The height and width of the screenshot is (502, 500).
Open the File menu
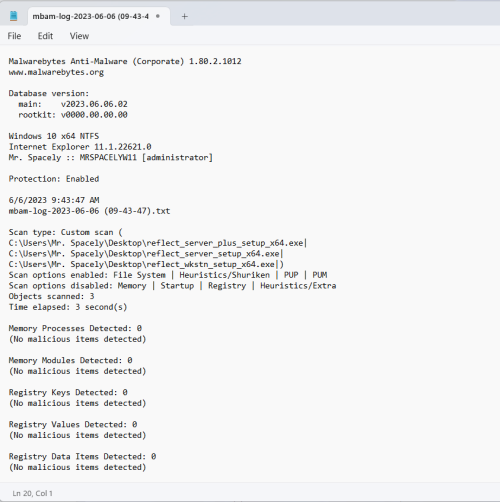coord(14,36)
